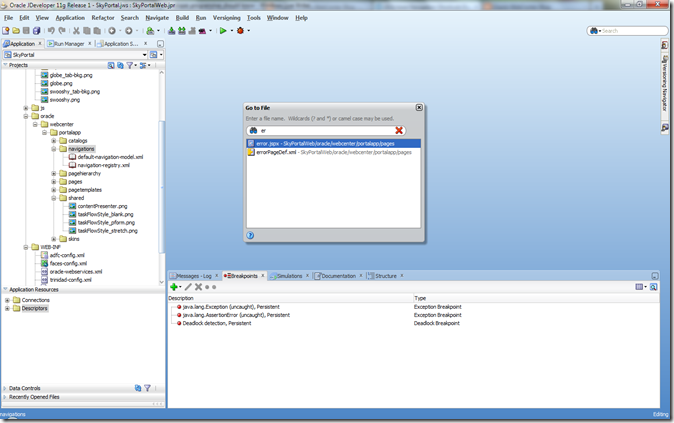
Task: Click the Open folder toolbar icon
Action: click(16, 31)
